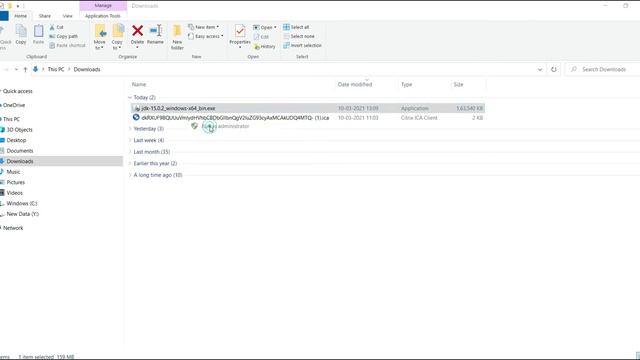This screenshot has width=640, height=360.
Task: Click the Move to icon
Action: [x=100, y=31]
